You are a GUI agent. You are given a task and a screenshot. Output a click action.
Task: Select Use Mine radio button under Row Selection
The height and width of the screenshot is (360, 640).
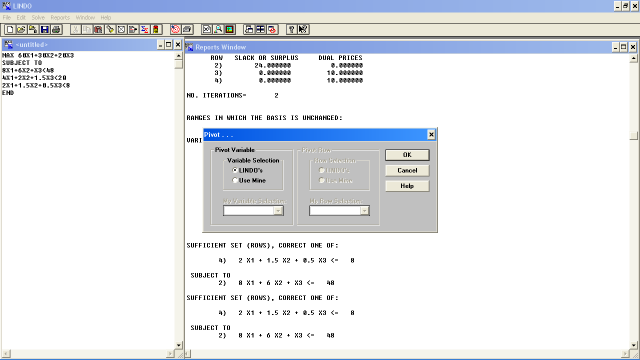[322, 180]
